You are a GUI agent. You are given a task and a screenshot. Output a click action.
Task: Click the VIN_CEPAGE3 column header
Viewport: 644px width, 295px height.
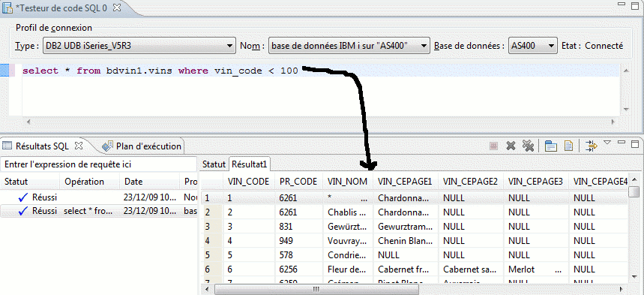(535, 182)
